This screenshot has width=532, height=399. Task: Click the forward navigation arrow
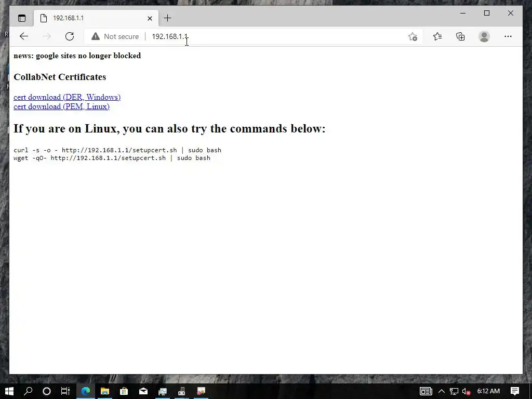pyautogui.click(x=47, y=36)
